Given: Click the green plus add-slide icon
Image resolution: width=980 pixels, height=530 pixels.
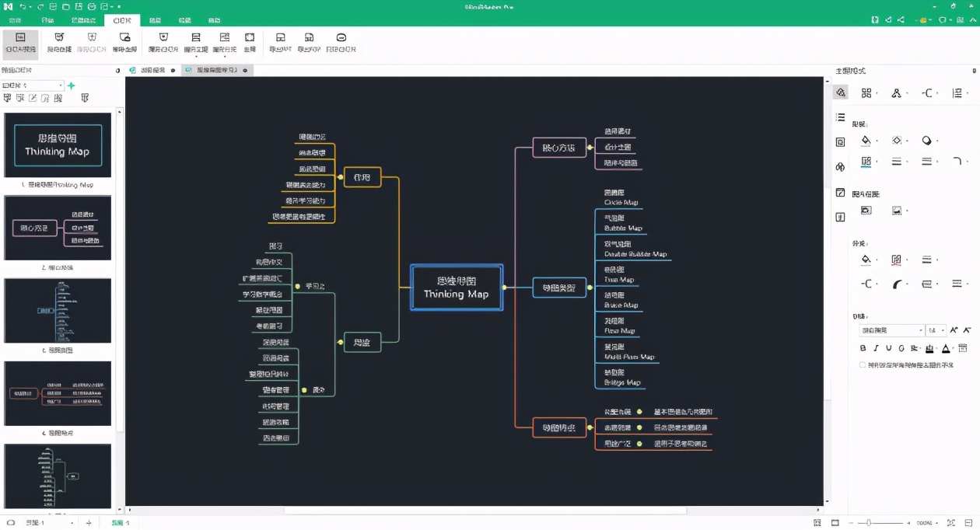Looking at the screenshot, I should click(72, 85).
